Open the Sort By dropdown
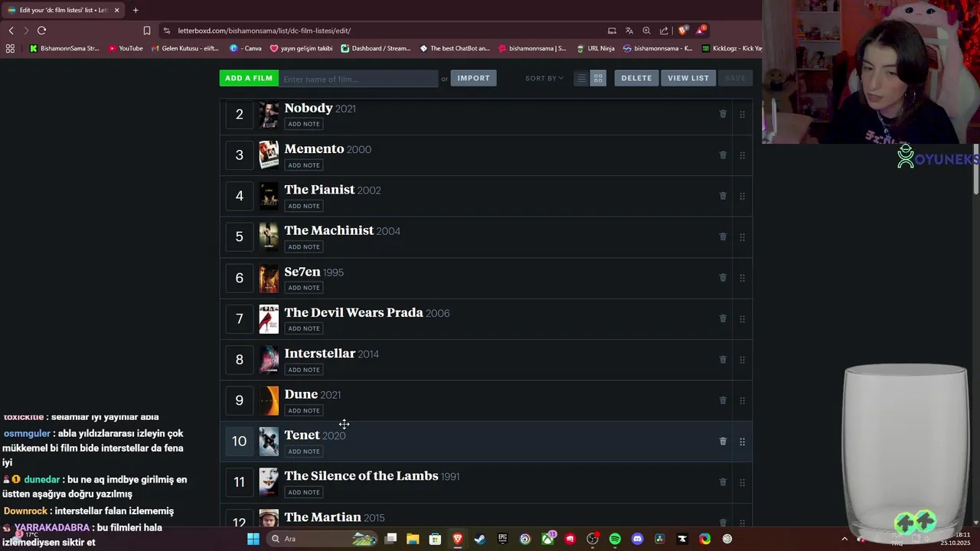 (544, 78)
